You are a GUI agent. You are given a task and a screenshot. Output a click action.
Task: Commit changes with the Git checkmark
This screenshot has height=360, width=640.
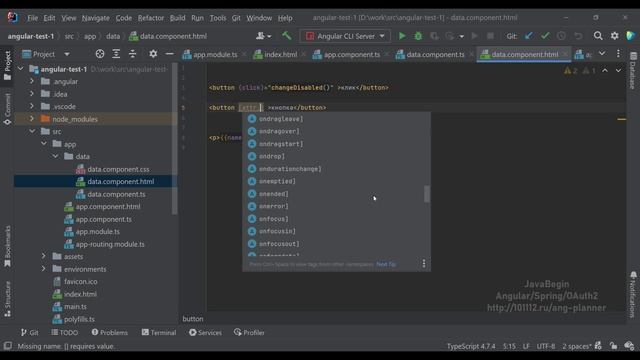pyautogui.click(x=545, y=36)
